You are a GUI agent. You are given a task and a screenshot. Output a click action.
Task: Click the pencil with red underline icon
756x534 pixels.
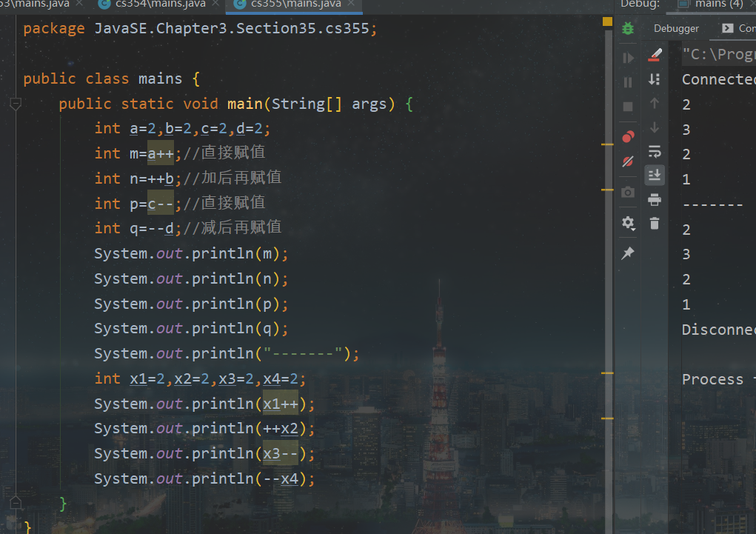tap(655, 55)
